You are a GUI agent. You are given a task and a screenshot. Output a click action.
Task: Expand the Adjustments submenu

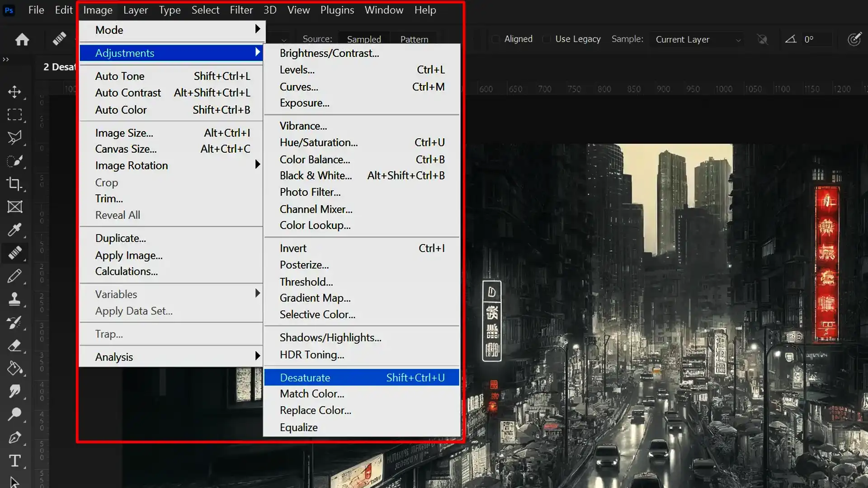(172, 52)
